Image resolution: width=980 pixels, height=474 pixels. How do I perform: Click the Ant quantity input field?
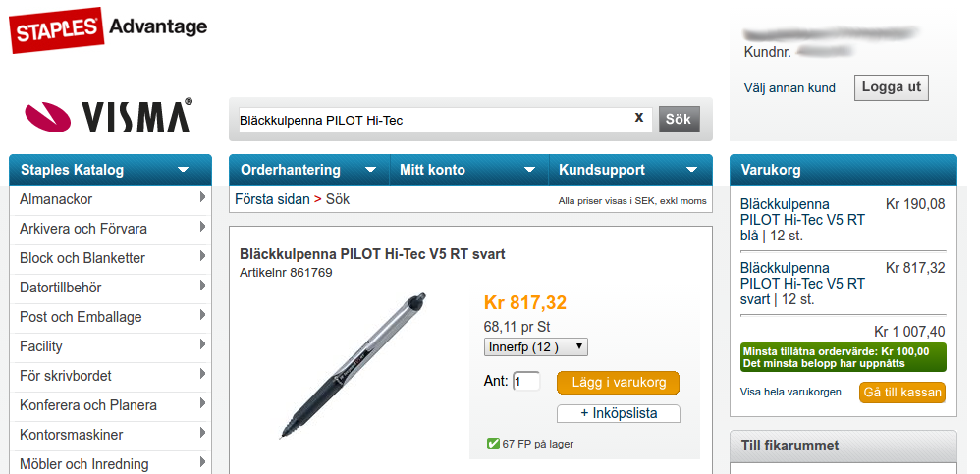pyautogui.click(x=526, y=381)
